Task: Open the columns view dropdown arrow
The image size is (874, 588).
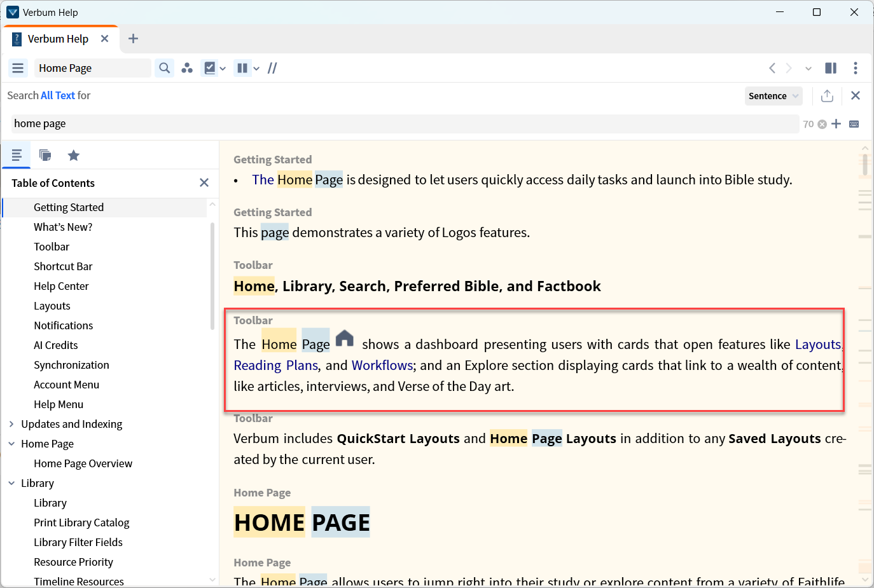Action: click(x=256, y=69)
